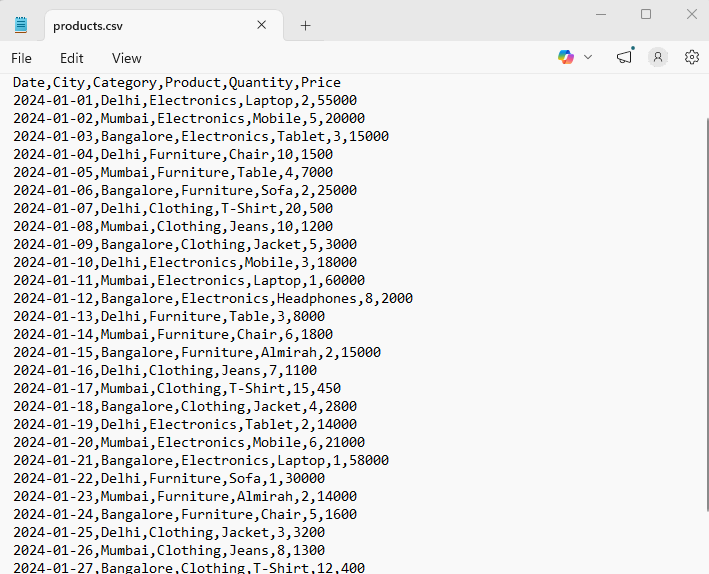Expand the Copilot dropdown chevron
This screenshot has height=574, width=709.
point(587,57)
